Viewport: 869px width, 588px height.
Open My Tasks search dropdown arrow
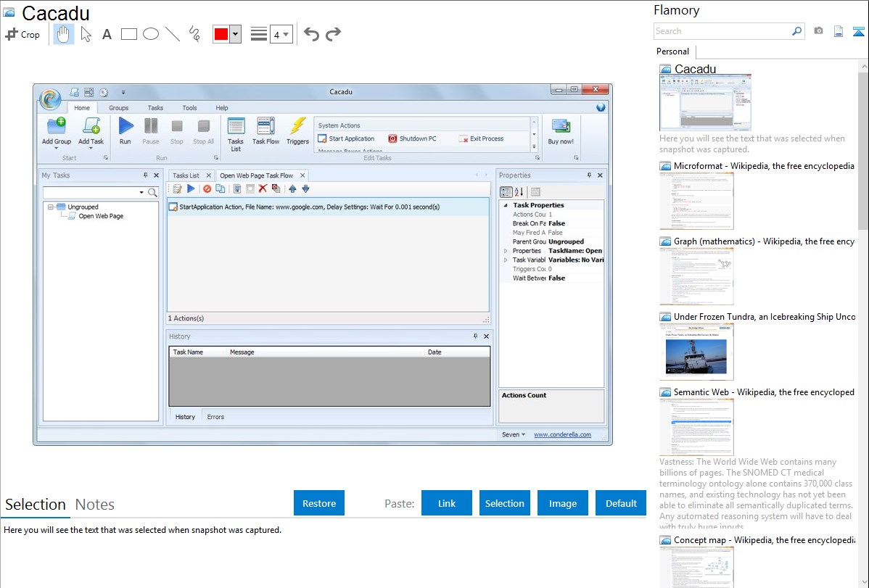pyautogui.click(x=141, y=192)
